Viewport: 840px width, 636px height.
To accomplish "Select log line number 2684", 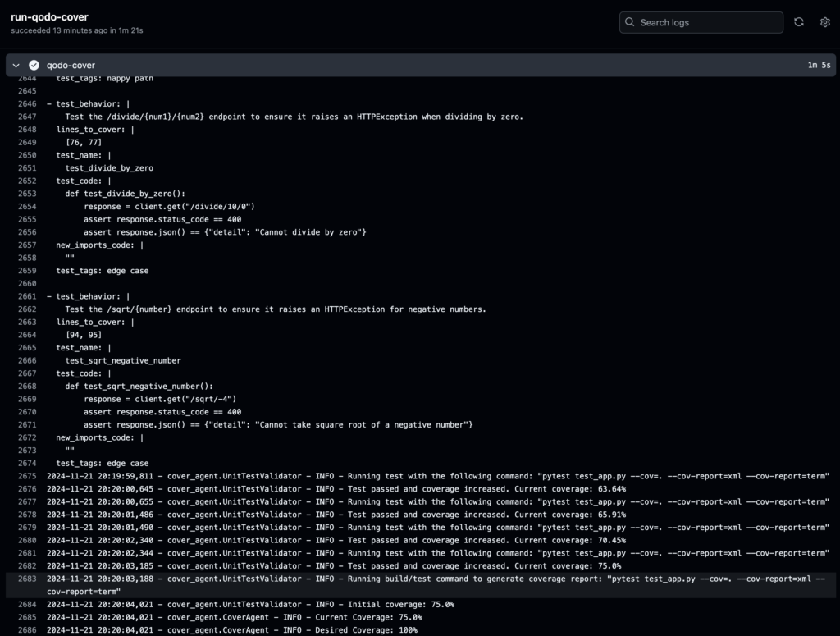I will [x=27, y=604].
